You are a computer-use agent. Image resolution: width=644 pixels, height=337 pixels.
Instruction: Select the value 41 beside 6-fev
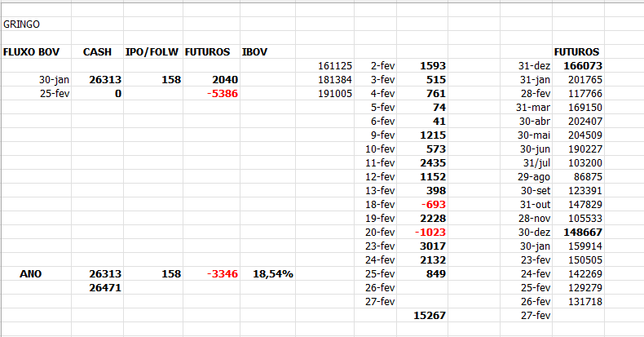coord(422,122)
